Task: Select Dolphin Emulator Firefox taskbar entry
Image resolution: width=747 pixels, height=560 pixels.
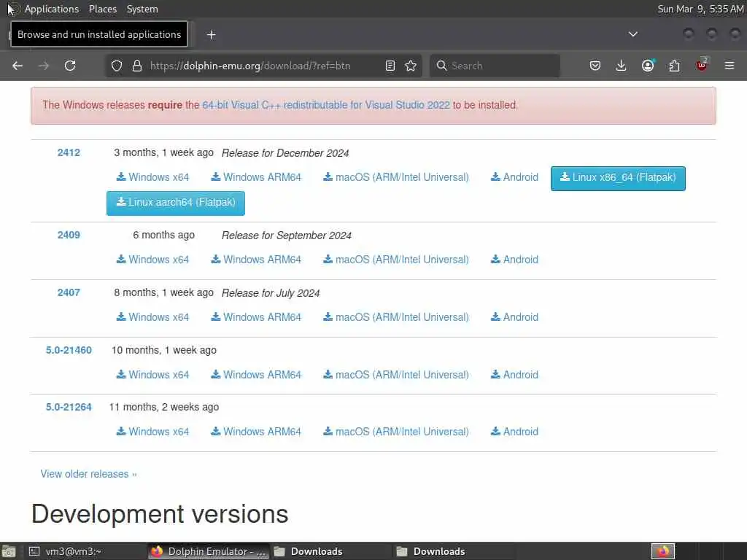Action: [x=209, y=551]
